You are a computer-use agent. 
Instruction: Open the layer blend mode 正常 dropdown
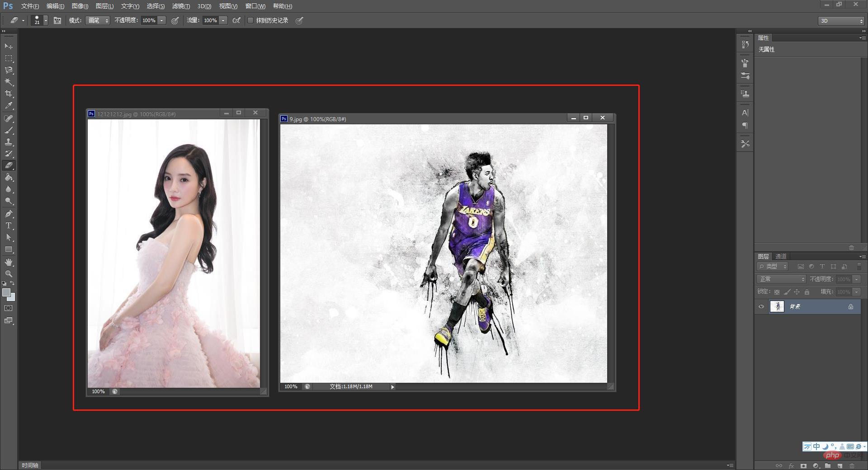pyautogui.click(x=781, y=279)
